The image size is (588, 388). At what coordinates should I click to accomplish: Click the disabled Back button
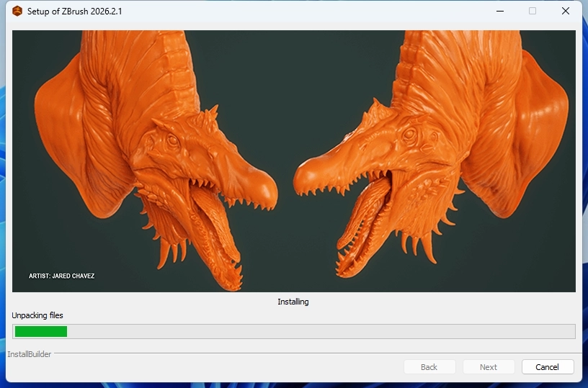[x=429, y=367]
